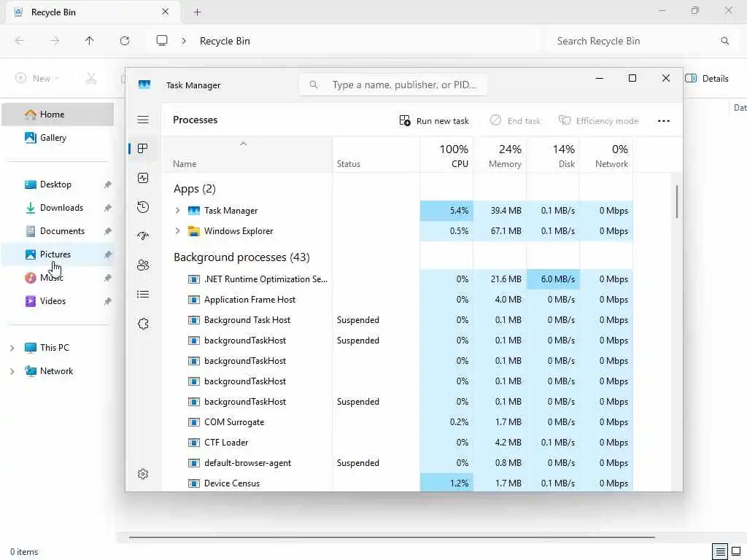The image size is (747, 560).
Task: Switch to details list view icon
Action: click(720, 551)
